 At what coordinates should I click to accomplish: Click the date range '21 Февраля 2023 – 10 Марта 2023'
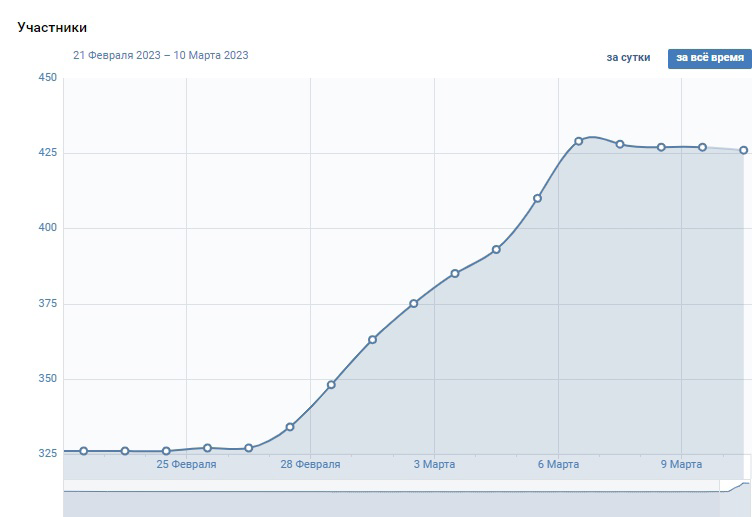[x=160, y=55]
